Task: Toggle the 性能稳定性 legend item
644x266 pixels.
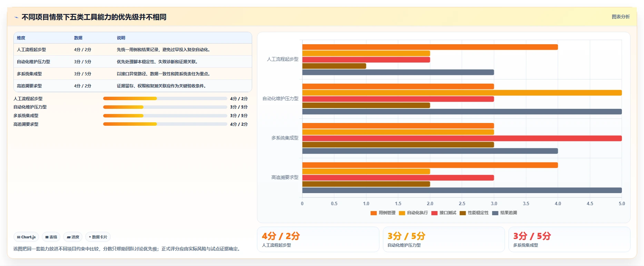Action: click(474, 213)
